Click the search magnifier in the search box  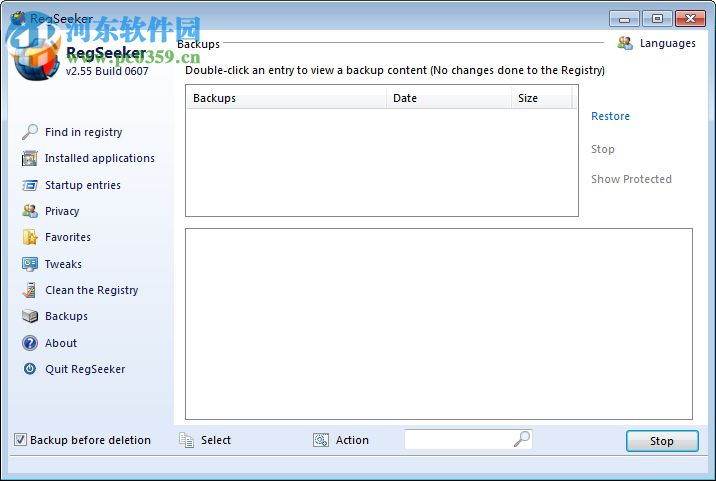tap(521, 439)
